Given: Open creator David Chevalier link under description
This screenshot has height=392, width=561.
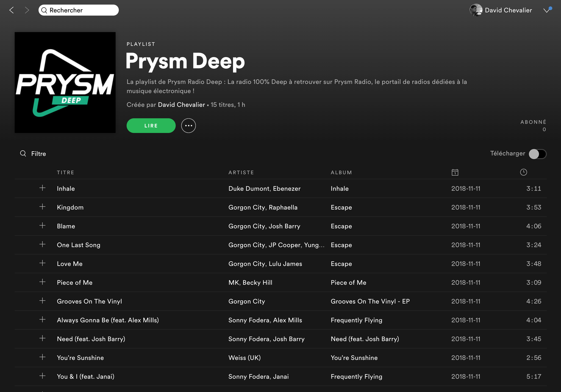Looking at the screenshot, I should point(181,105).
